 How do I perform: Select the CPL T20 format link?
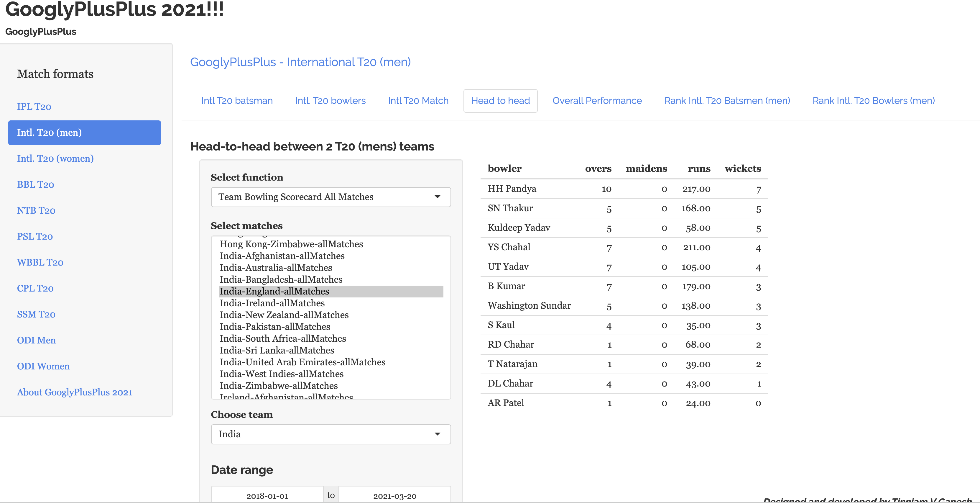[x=35, y=289]
